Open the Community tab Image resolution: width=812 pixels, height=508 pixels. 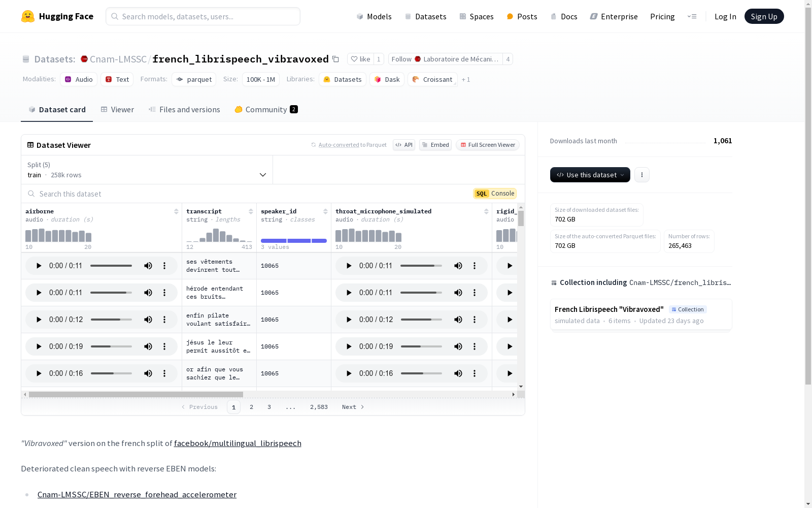(x=266, y=110)
